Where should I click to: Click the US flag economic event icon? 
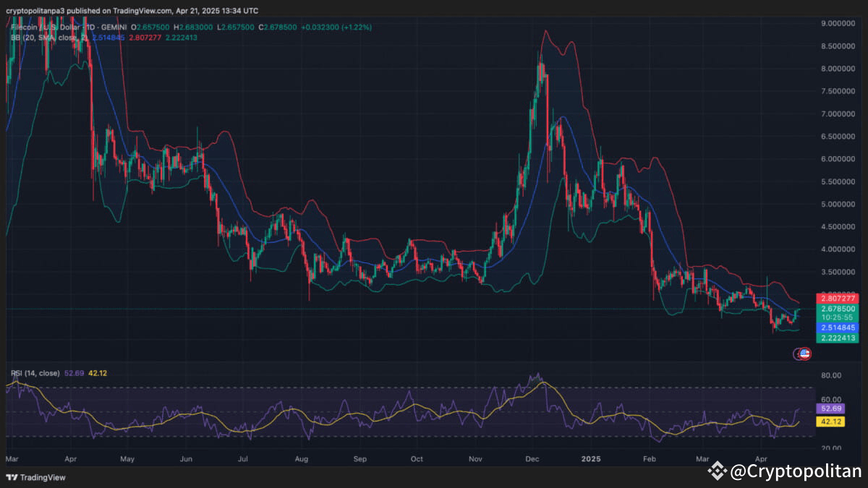coord(805,354)
